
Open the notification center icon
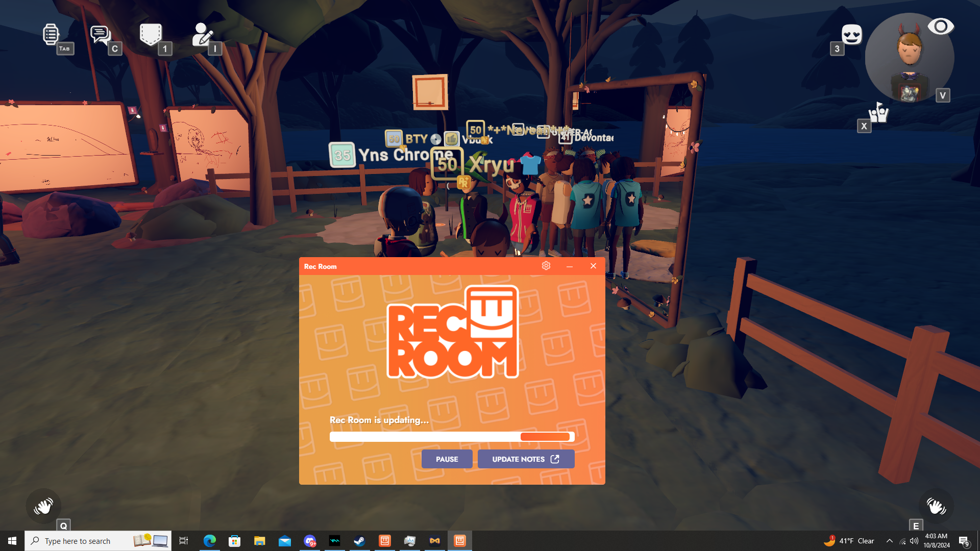coord(964,541)
